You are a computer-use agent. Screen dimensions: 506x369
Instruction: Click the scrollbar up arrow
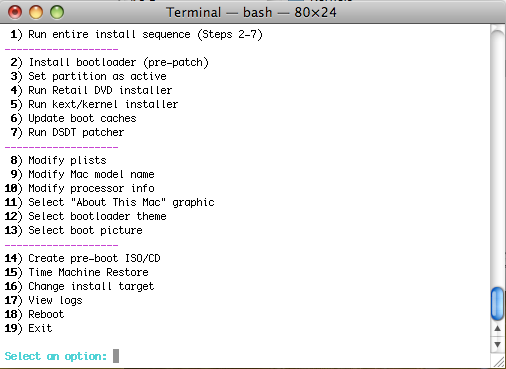tap(497, 329)
